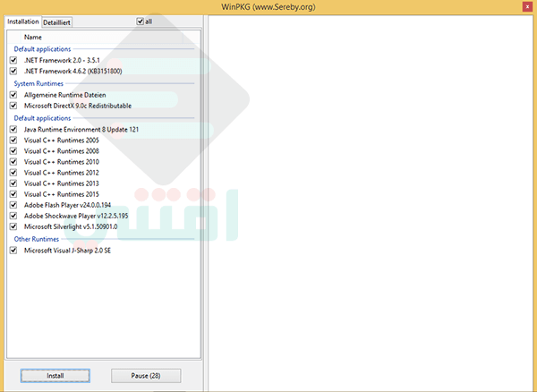Click the WinPKG (www.Sereby.org) title bar
Screen dimensions: 537x392
pyautogui.click(x=268, y=7)
